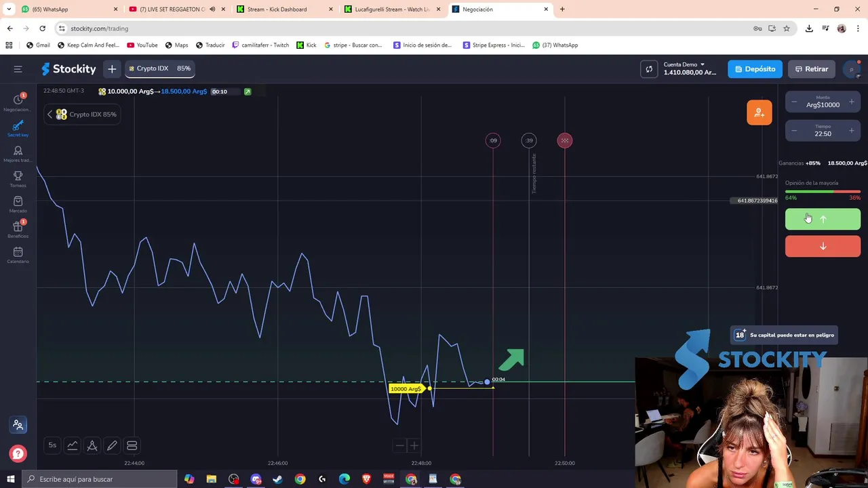Change the 5s chart timeframe
Image resolution: width=868 pixels, height=488 pixels.
pyautogui.click(x=52, y=445)
